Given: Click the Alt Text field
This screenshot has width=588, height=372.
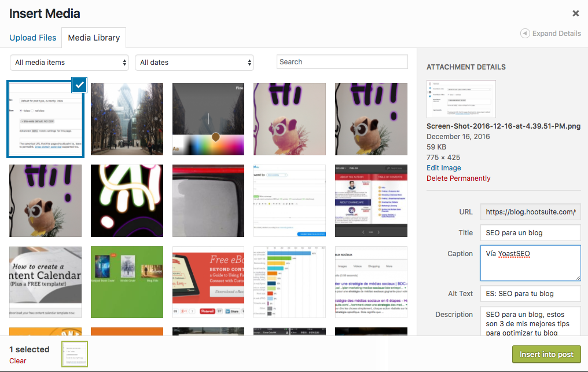Looking at the screenshot, I should [530, 294].
